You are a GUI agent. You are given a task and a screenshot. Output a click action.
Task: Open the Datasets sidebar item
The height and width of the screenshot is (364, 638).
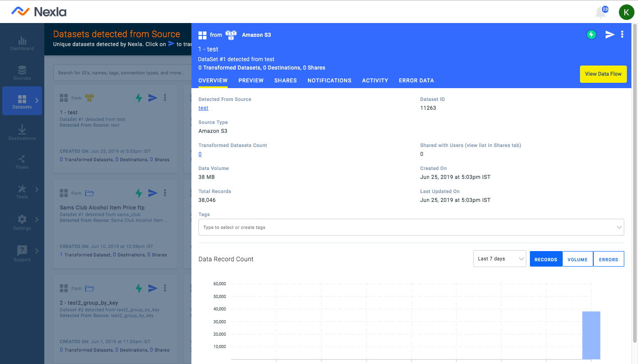(22, 101)
